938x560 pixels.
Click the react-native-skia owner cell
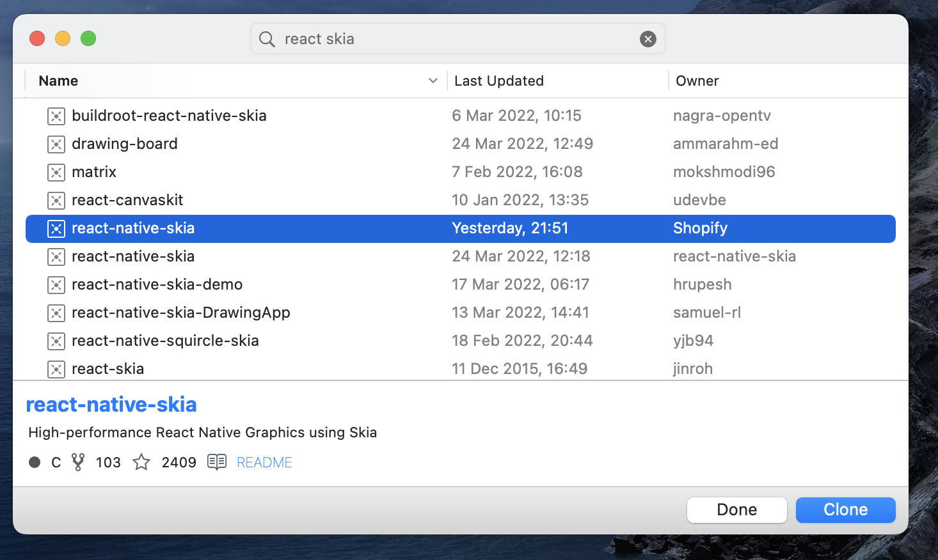click(735, 257)
